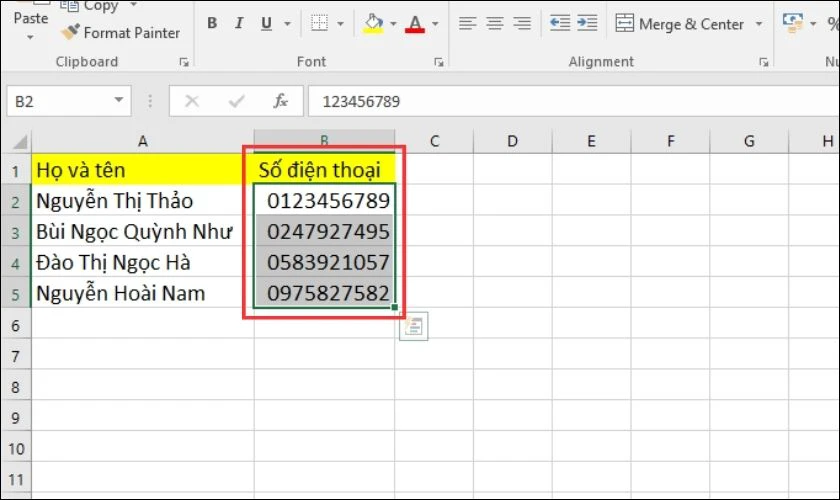This screenshot has width=840, height=500.
Task: Click cell 'Đào Thị Ngọc Hà'
Action: 142,262
